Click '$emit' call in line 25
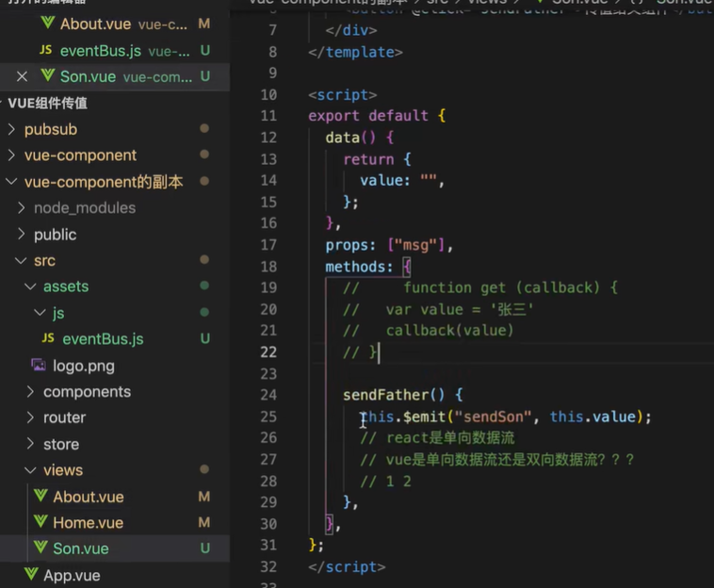The image size is (714, 588). coord(424,416)
